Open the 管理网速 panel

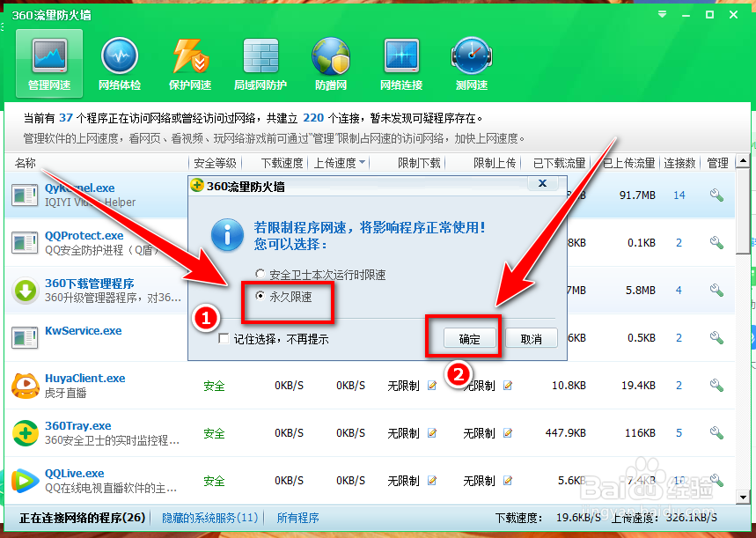tap(48, 62)
